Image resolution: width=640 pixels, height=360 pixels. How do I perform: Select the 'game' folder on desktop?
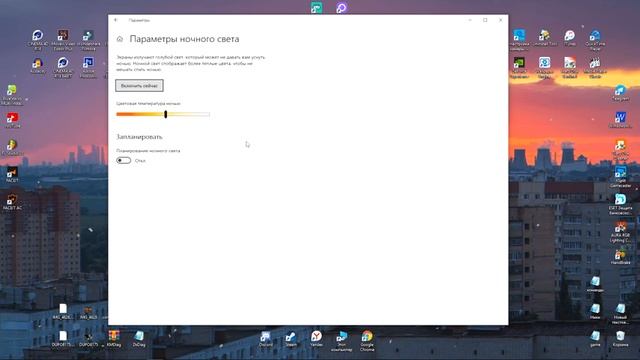pos(595,339)
